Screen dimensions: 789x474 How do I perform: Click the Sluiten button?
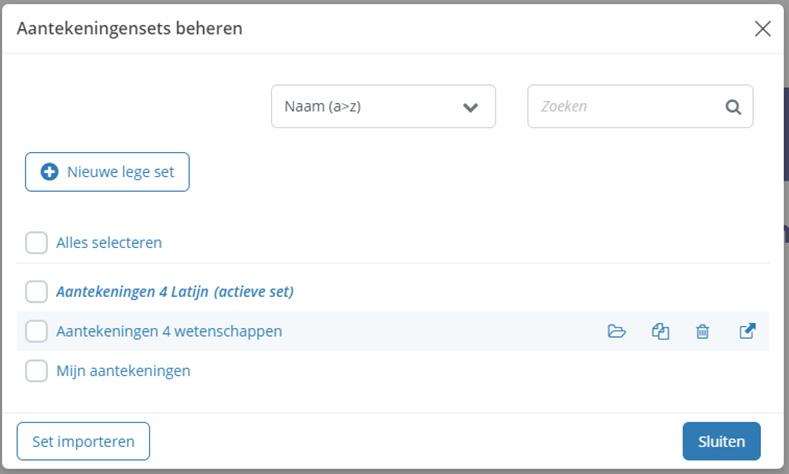click(x=721, y=441)
